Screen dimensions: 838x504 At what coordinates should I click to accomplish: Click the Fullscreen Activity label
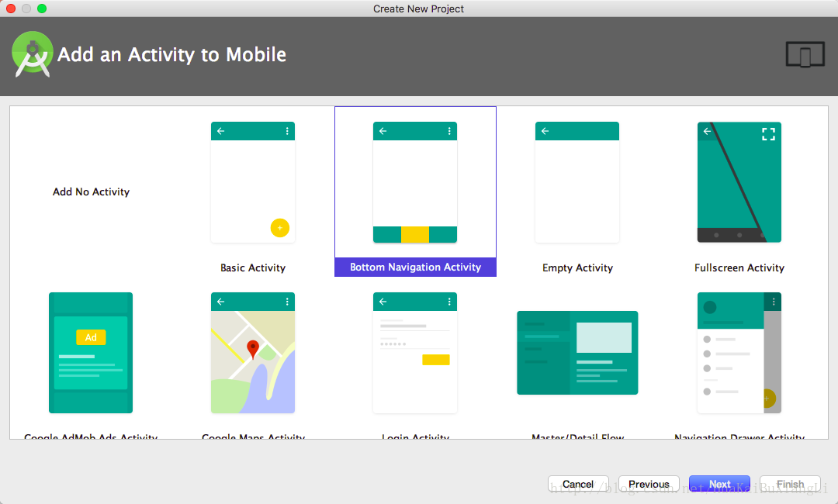(x=739, y=268)
